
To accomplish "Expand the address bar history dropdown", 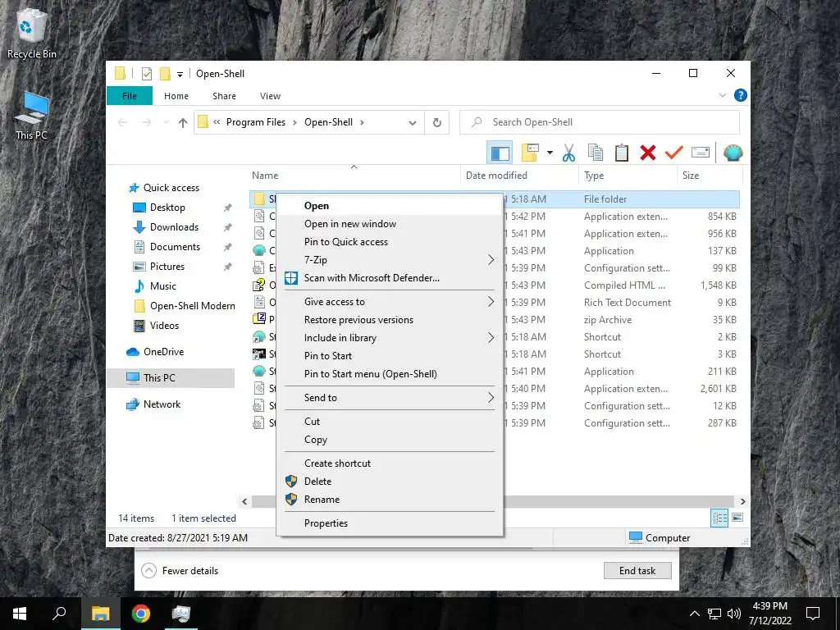I will pyautogui.click(x=413, y=123).
